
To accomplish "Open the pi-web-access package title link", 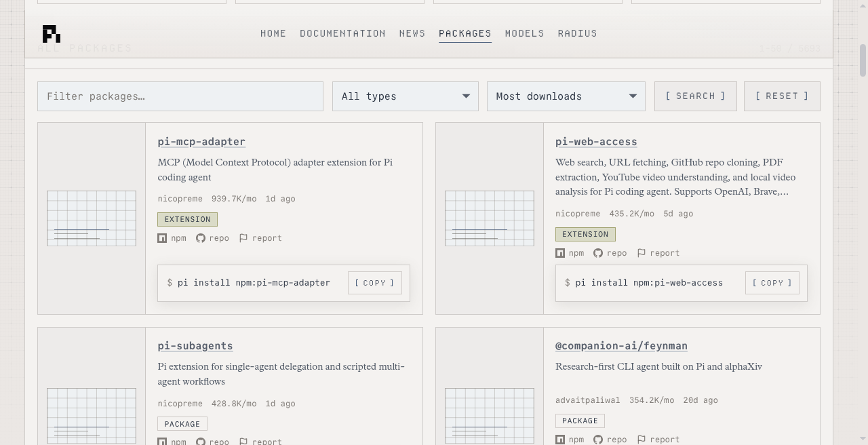I will tap(596, 142).
